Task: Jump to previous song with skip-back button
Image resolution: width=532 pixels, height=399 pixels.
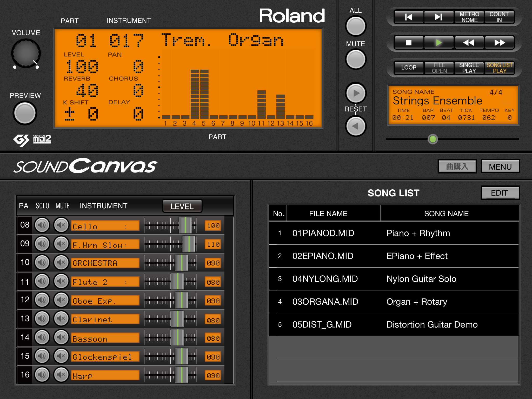Action: 409,17
